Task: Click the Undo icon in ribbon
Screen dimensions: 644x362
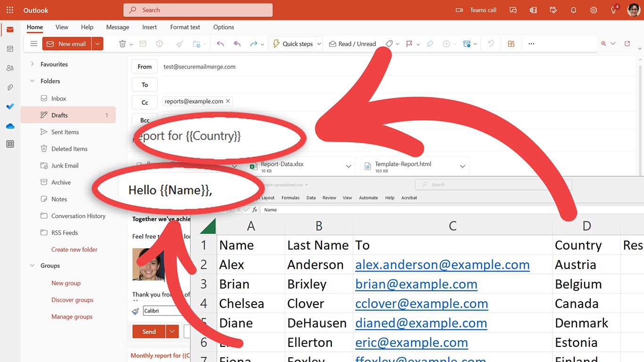Action: click(x=491, y=44)
